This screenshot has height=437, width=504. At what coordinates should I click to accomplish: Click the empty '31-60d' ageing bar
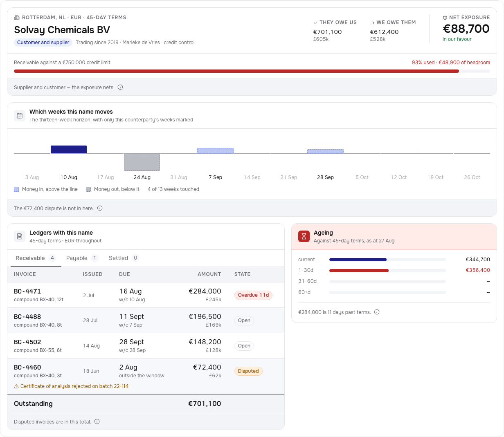click(x=387, y=281)
